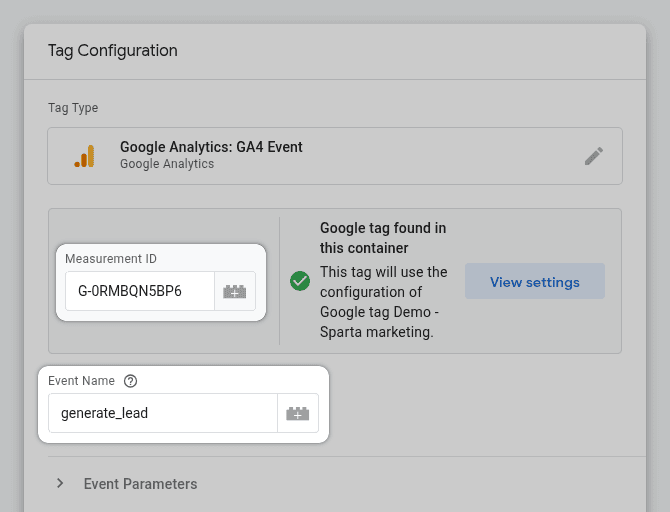
Task: Open View settings for Google tag
Action: tap(535, 281)
